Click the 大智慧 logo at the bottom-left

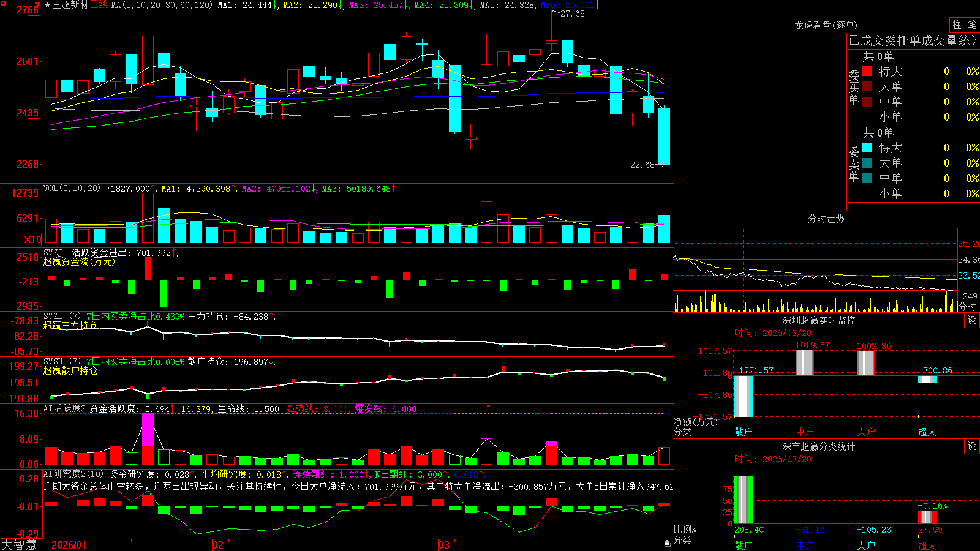point(19,544)
